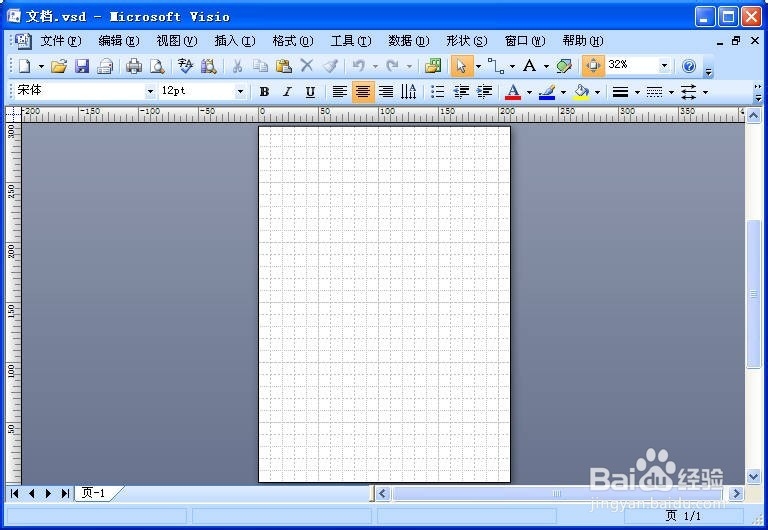Open Print Preview with the magnifier page icon

(157, 66)
